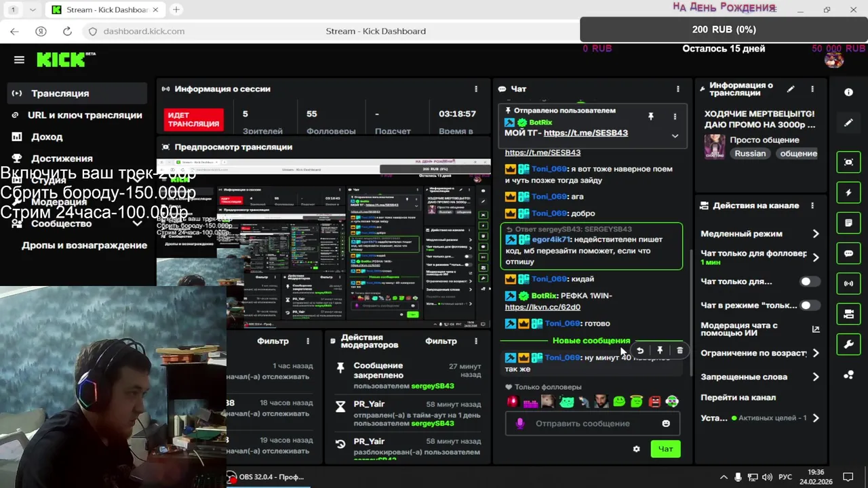Open Chat panel three-dot menu
Viewport: 868px width, 488px height.
[677, 89]
